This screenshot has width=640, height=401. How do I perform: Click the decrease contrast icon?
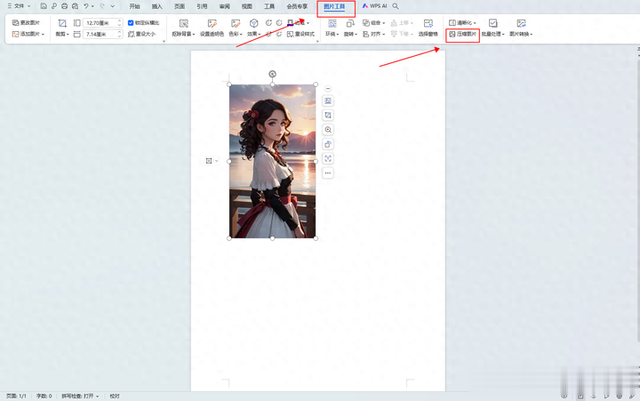(x=279, y=23)
